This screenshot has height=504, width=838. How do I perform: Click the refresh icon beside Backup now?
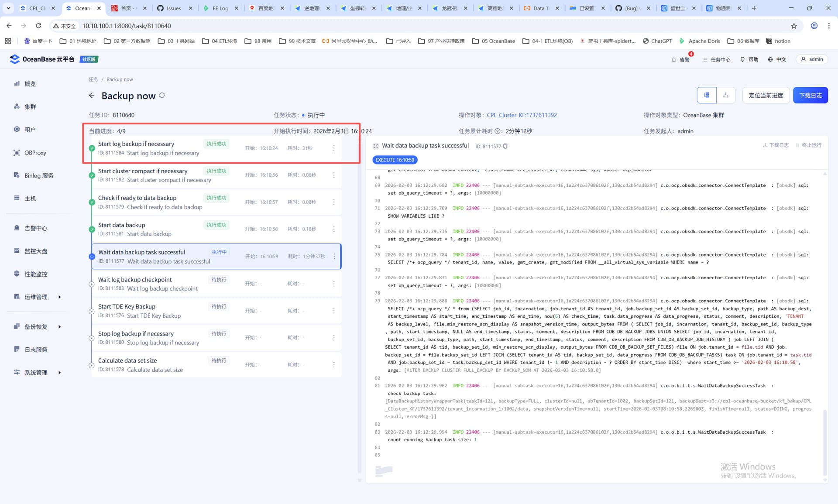click(162, 95)
